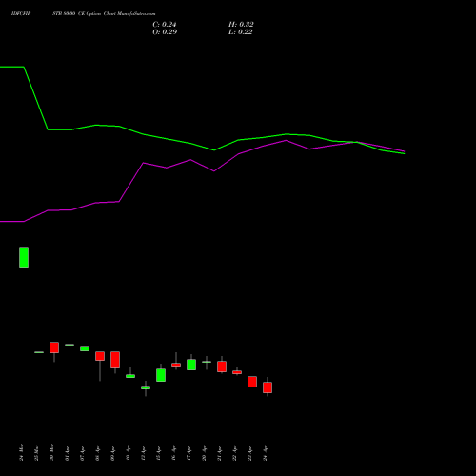Select the small red candle for 22 Apr
Screen dimensions: 476x476
coord(237,372)
